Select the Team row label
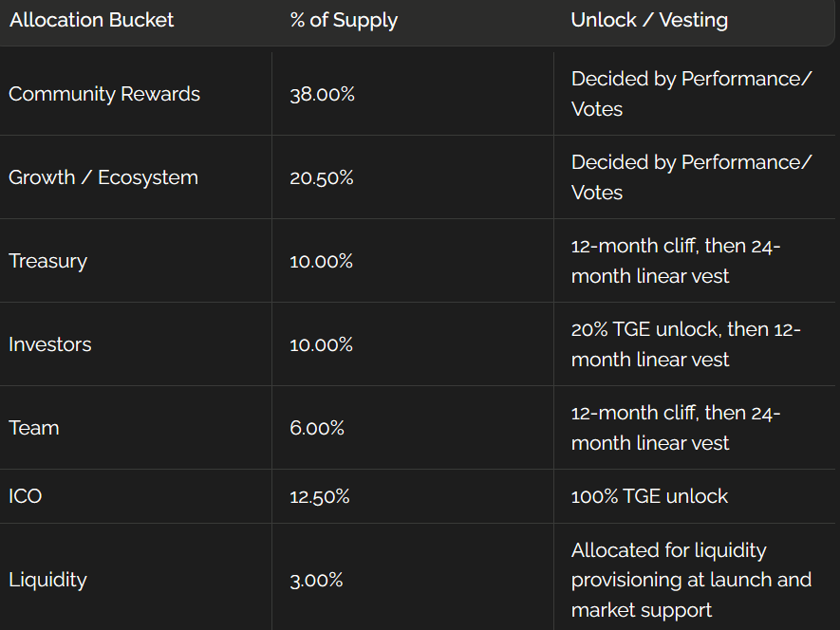The image size is (840, 630). point(34,428)
